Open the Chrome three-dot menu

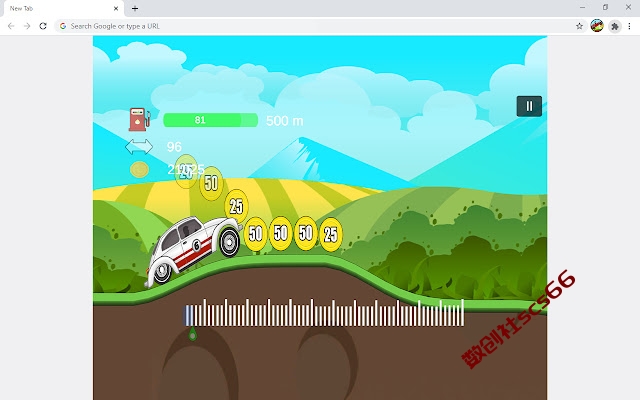point(629,26)
